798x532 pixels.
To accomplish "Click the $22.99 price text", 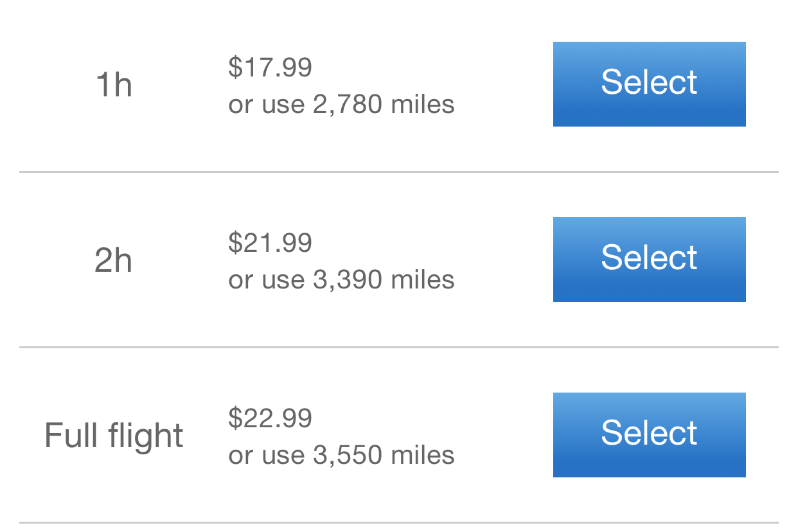I will click(x=270, y=418).
